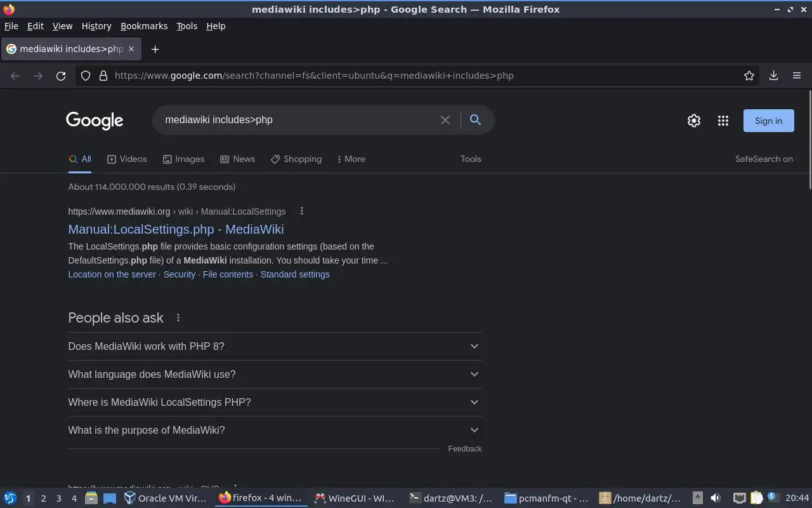Open the Help menu

(216, 26)
